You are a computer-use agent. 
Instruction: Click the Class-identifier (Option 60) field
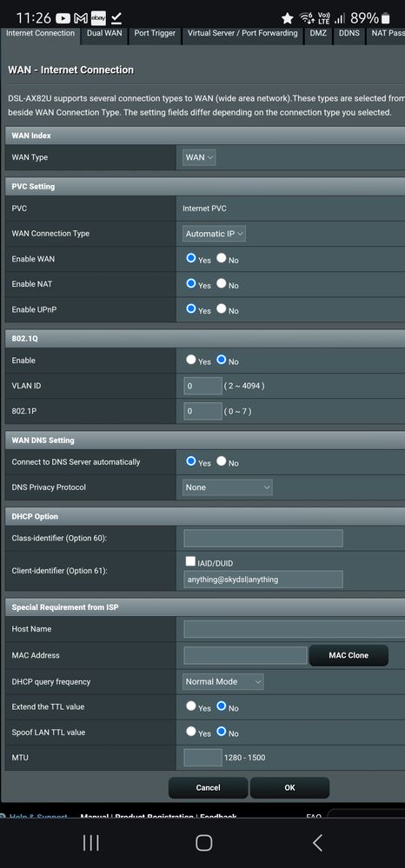263,538
